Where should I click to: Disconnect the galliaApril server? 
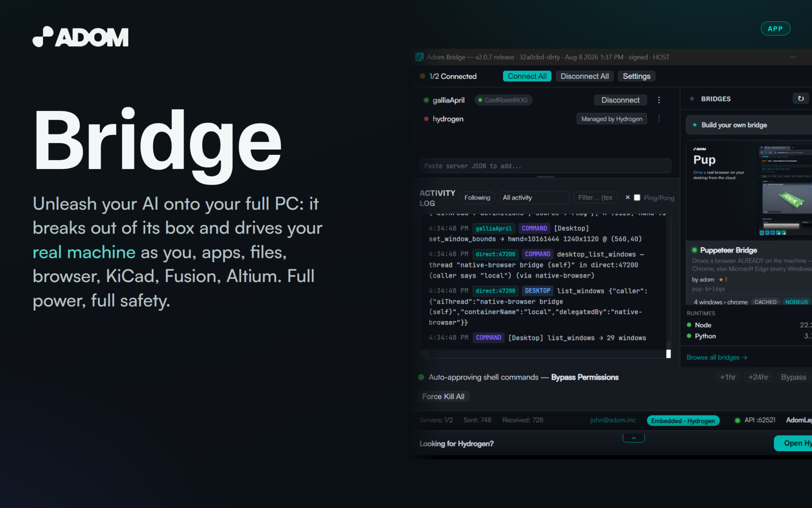pos(620,100)
